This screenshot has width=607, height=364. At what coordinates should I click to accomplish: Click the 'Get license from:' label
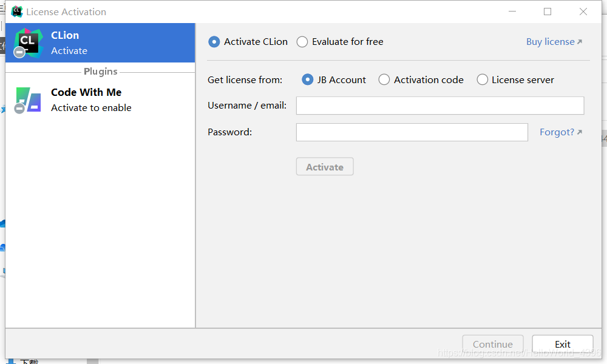(x=245, y=79)
